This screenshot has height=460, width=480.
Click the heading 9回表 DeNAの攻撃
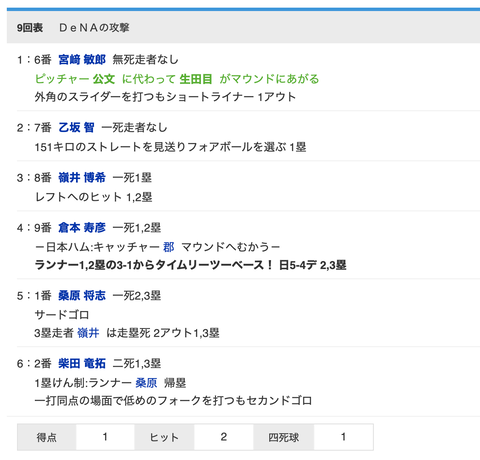click(x=73, y=28)
